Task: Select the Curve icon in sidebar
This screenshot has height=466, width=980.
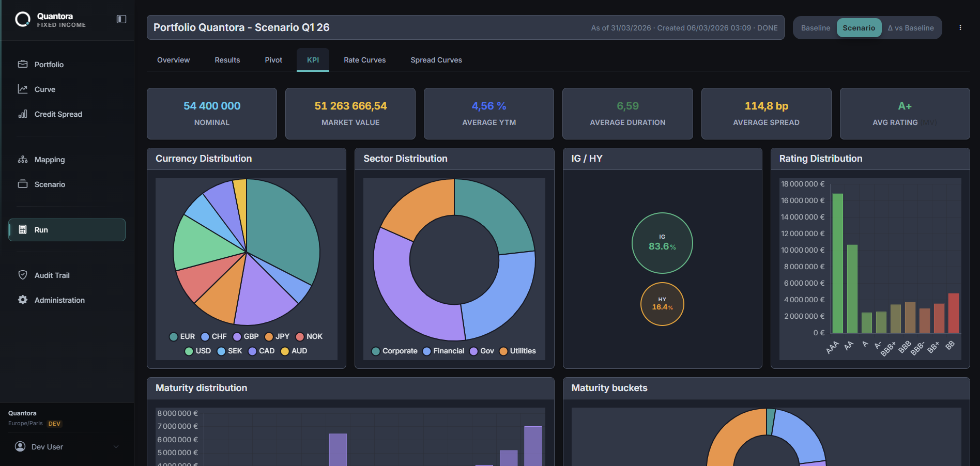Action: [x=23, y=89]
